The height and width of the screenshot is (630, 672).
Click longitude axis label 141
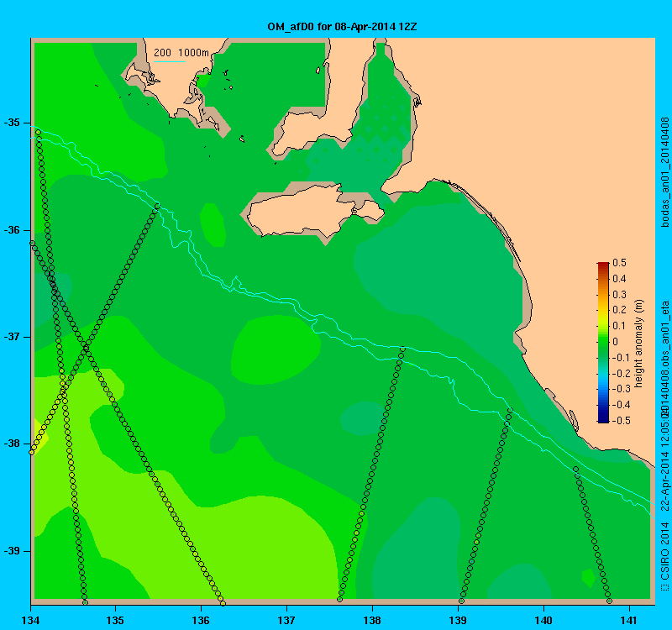pos(629,620)
